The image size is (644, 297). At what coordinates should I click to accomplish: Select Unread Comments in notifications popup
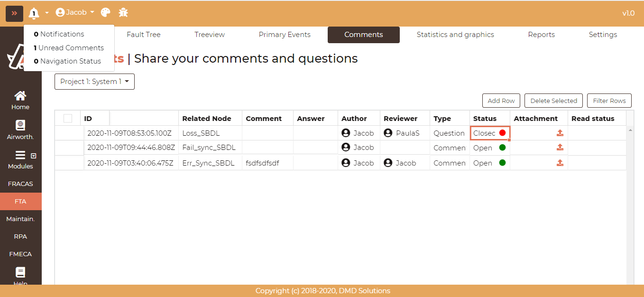click(69, 48)
